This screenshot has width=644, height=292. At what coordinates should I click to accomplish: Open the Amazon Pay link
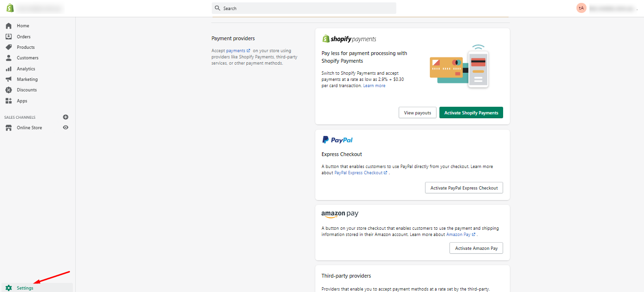coord(461,235)
